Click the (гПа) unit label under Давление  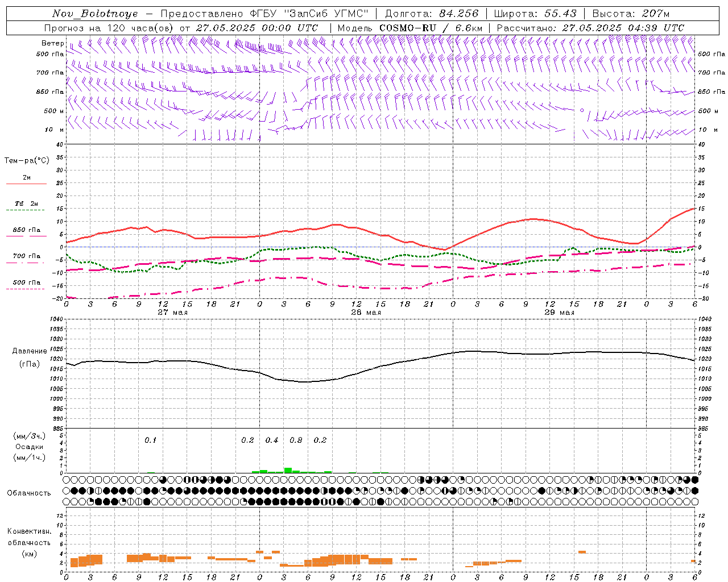click(x=30, y=364)
